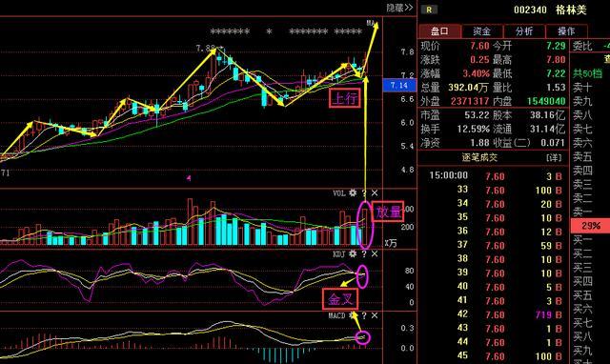Open MACD indicator settings gear
This screenshot has height=364, width=610.
pyautogui.click(x=353, y=315)
